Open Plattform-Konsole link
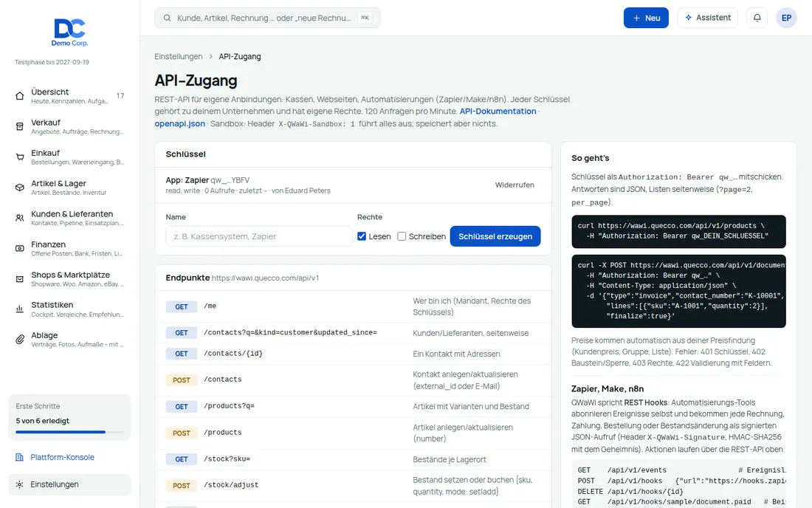The height and width of the screenshot is (508, 812). [x=70, y=457]
